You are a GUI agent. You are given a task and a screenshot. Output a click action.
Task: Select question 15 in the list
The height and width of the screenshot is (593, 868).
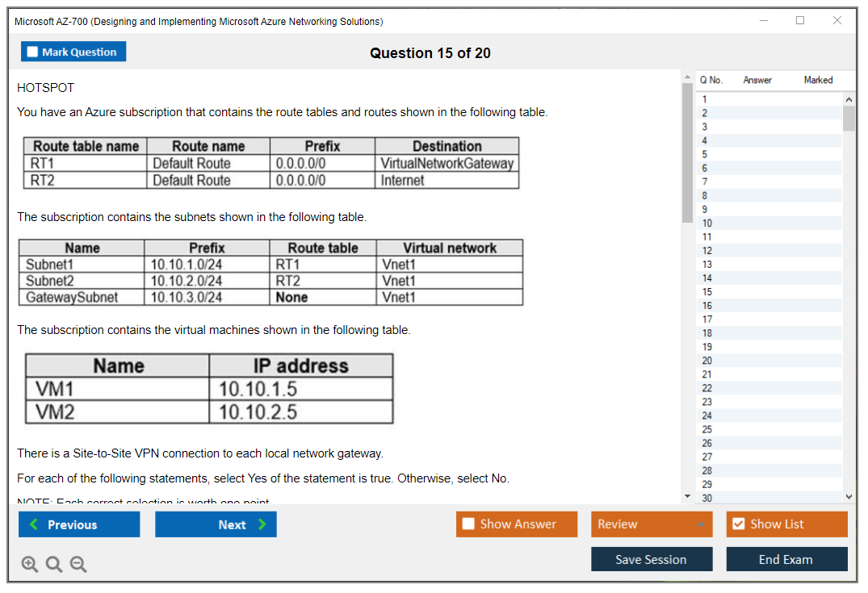(707, 292)
